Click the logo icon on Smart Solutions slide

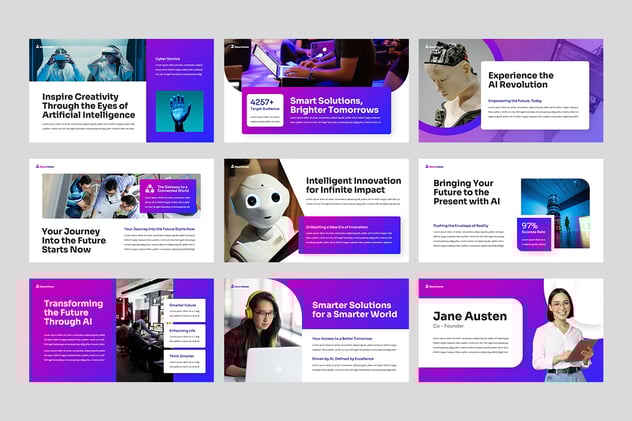232,46
